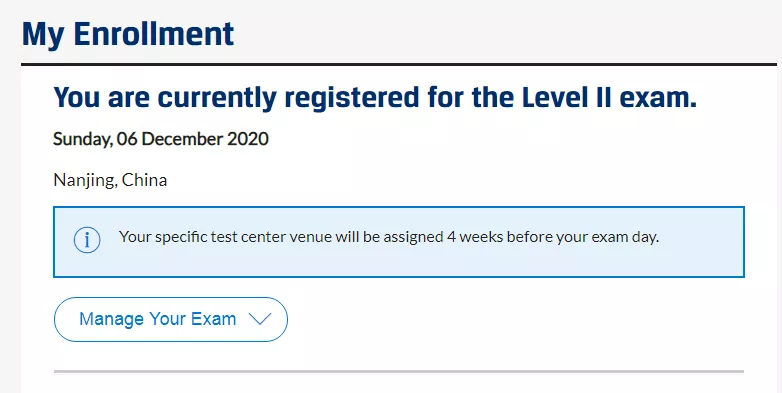Expand the chevron beside Manage Your Exam
The image size is (782, 393).
click(259, 319)
